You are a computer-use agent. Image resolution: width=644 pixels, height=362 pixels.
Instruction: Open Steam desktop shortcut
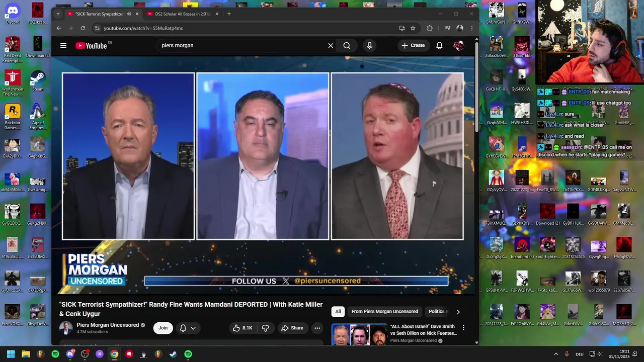tap(38, 80)
